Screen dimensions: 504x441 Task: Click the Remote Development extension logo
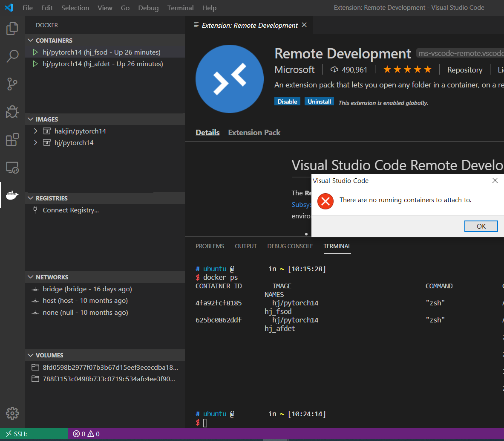click(x=230, y=79)
